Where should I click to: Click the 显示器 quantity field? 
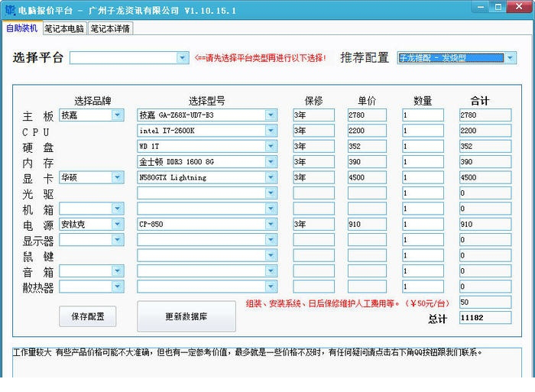point(423,240)
